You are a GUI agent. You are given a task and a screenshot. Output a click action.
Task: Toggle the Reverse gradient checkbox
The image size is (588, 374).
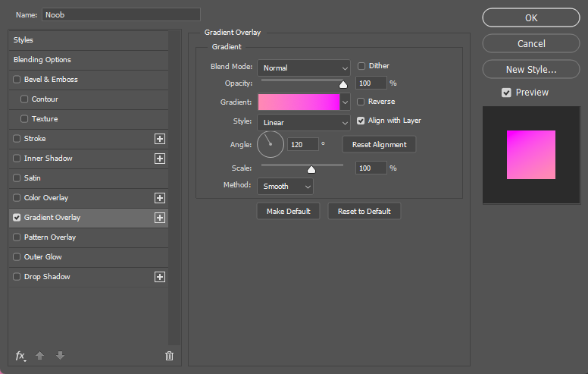pos(361,102)
